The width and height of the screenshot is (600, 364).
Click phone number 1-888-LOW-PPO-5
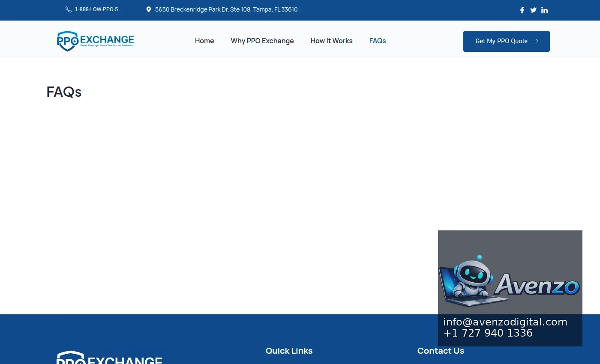(96, 9)
